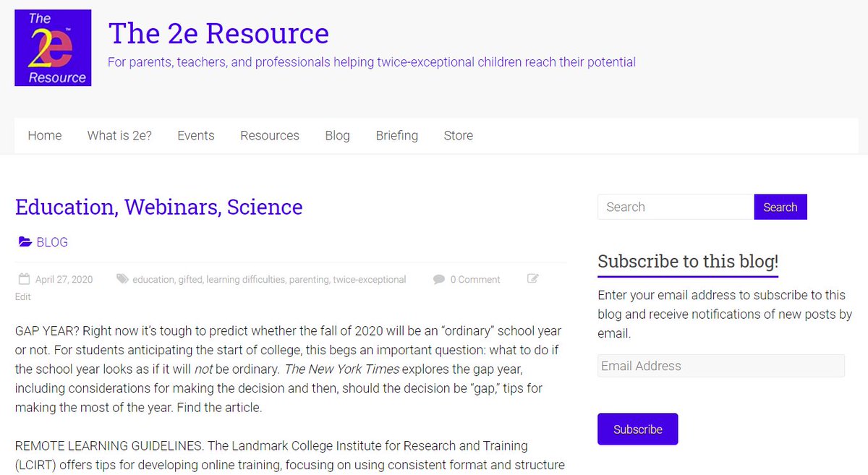Navigate to the Blog menu item
Viewport: 868px width, 475px height.
[337, 135]
